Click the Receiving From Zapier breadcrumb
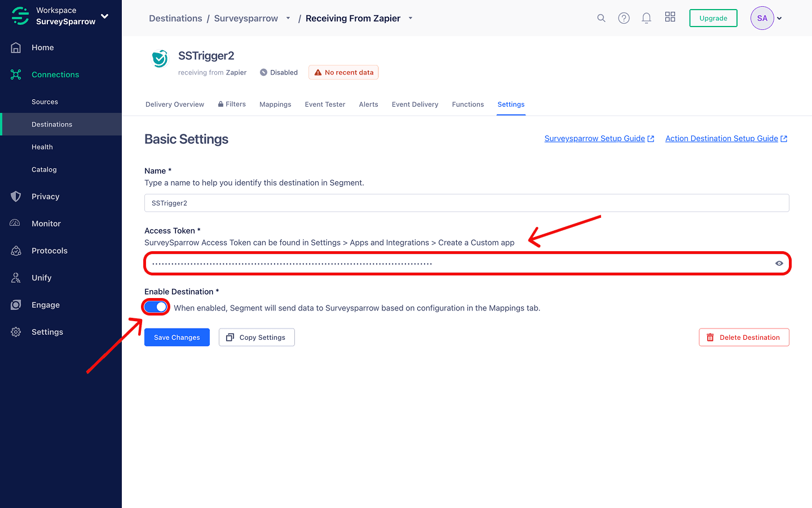Viewport: 812px width, 508px height. 353,18
